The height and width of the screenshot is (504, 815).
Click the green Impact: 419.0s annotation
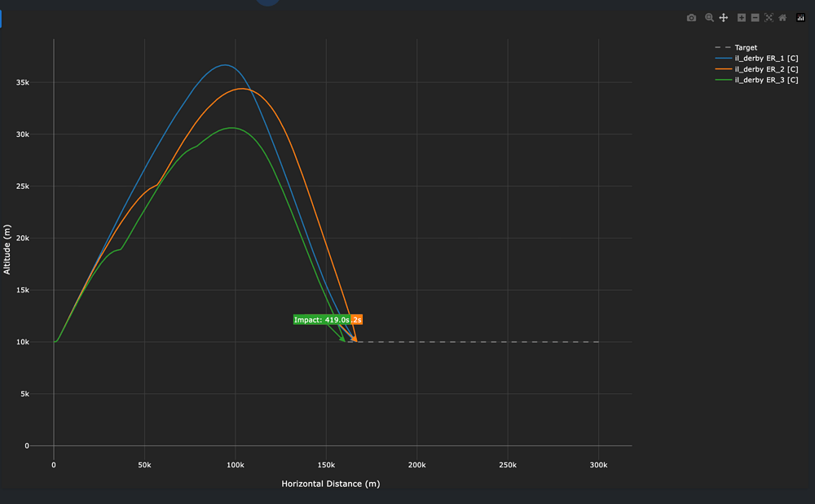point(321,320)
